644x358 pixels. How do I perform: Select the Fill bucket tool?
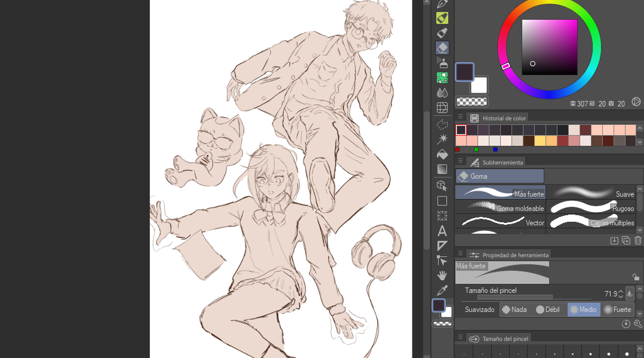(x=442, y=154)
